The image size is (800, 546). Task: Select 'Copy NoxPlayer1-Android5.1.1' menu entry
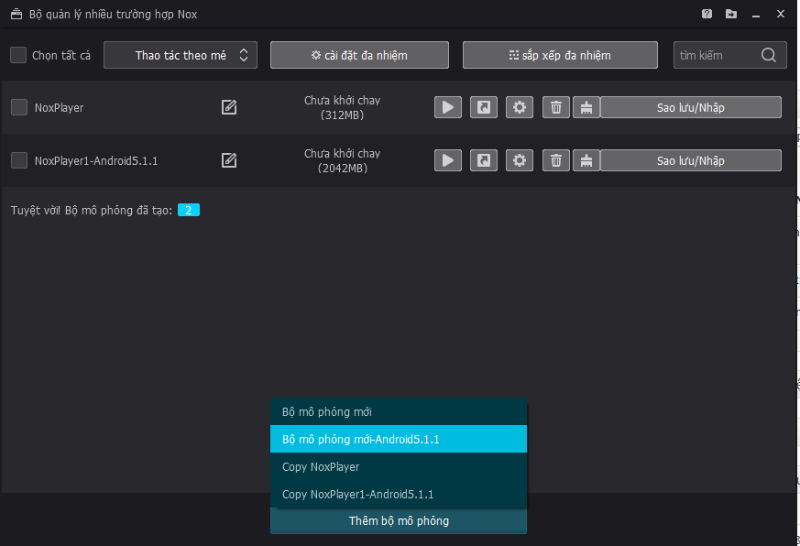point(398,494)
